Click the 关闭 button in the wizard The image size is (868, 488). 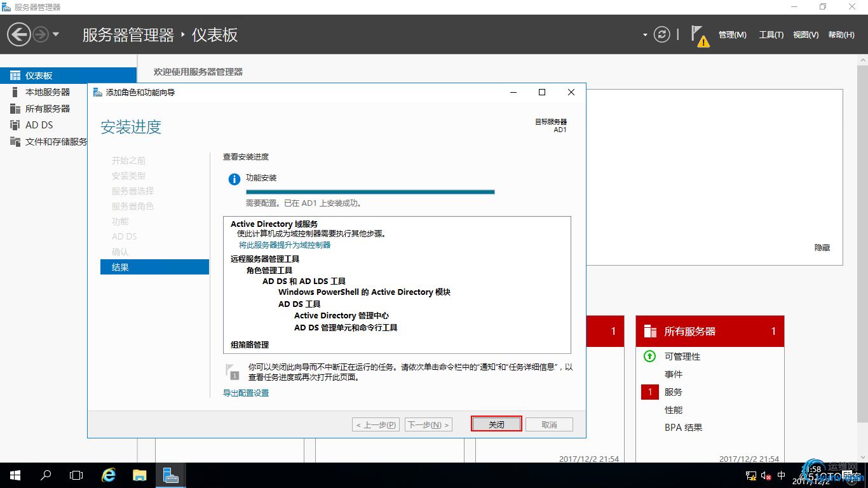(496, 424)
